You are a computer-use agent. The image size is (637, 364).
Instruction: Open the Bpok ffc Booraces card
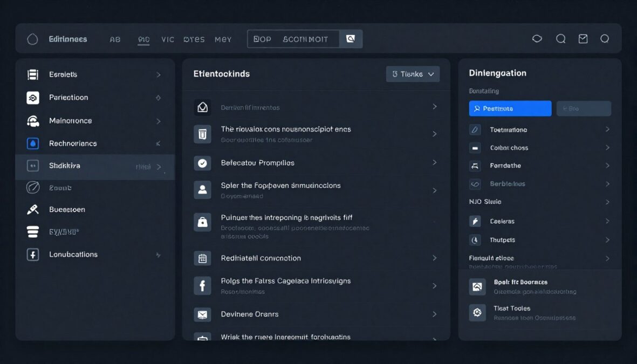click(x=540, y=286)
